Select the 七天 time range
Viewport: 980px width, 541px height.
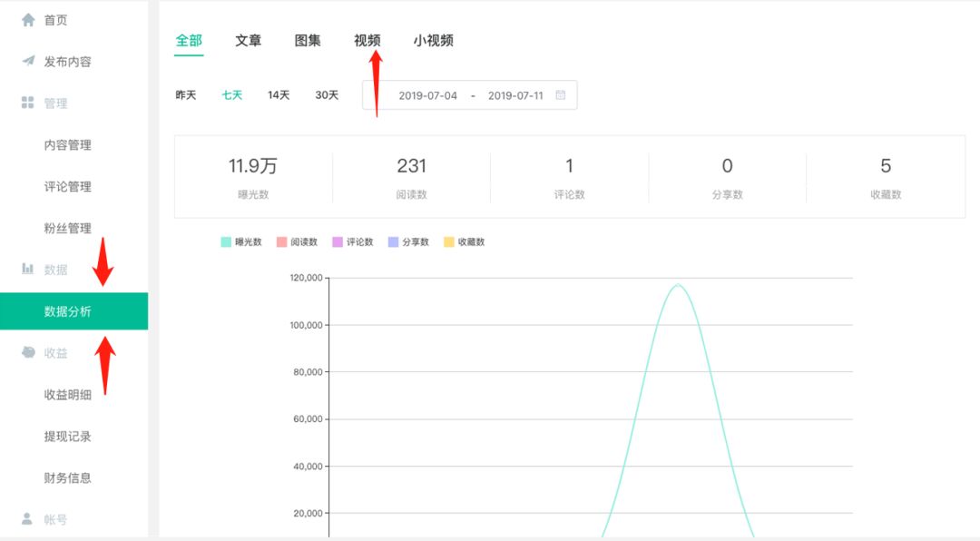tap(232, 95)
